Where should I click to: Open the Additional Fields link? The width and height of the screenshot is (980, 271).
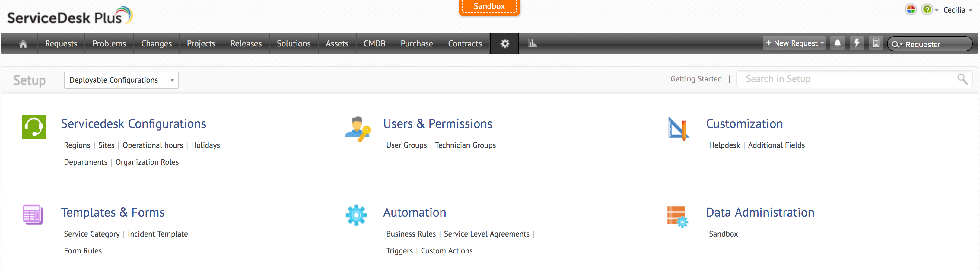(776, 145)
